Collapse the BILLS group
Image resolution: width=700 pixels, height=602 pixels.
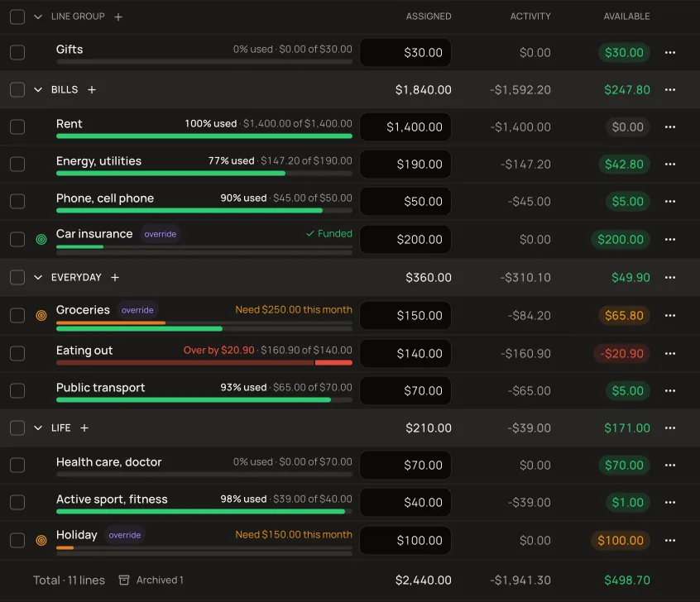38,89
